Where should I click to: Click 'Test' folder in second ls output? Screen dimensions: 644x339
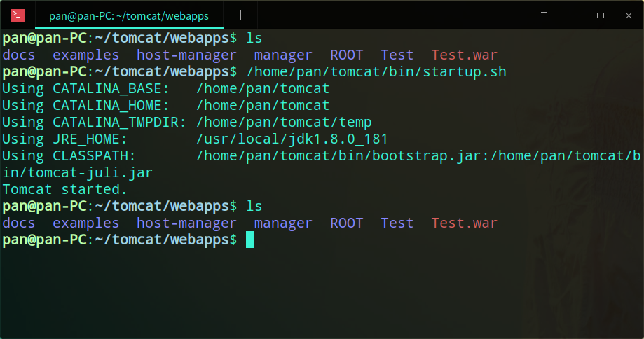397,223
